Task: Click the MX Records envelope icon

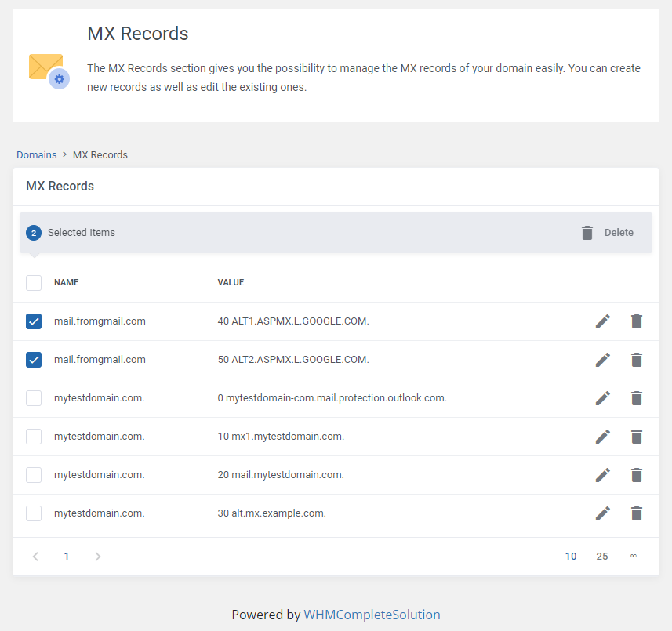Action: pos(49,71)
